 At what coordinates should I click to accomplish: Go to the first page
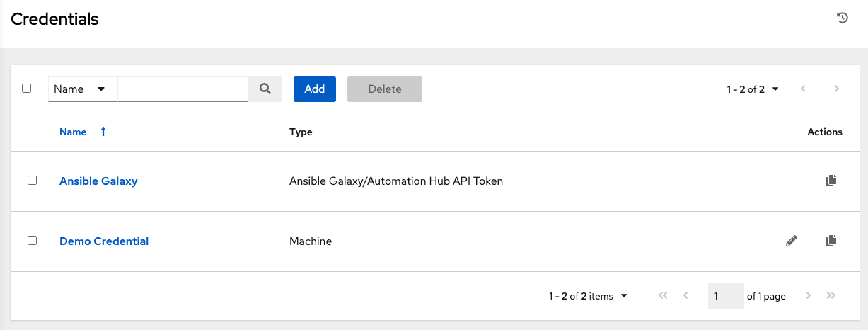coord(663,296)
